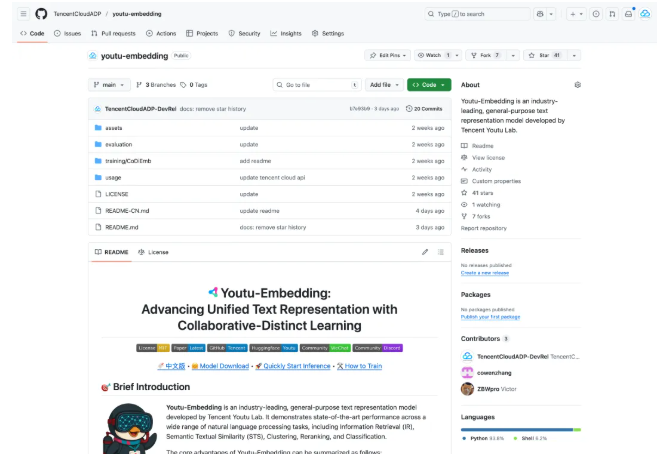
Task: Expand the main branch selector
Action: point(110,85)
